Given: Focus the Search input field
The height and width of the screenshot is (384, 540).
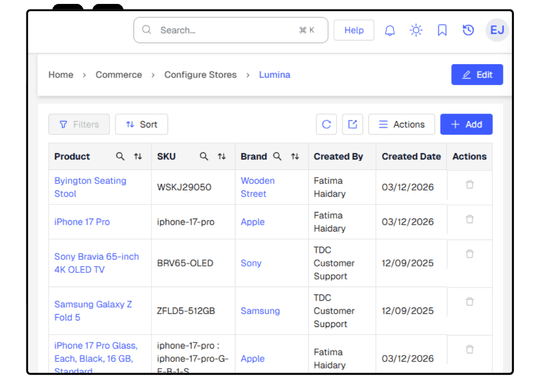Looking at the screenshot, I should (x=231, y=30).
